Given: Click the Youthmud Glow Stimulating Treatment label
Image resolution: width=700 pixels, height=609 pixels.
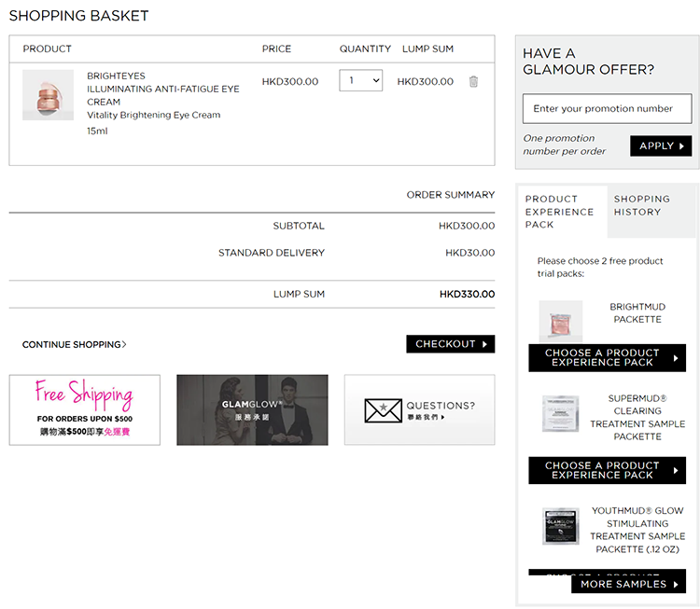Looking at the screenshot, I should tap(637, 530).
